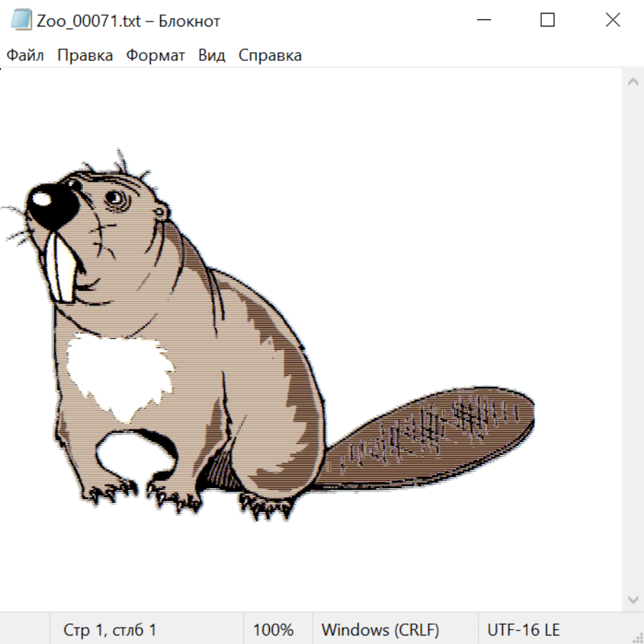Click the Notepad icon in the title bar
The height and width of the screenshot is (644, 644).
pyautogui.click(x=20, y=20)
